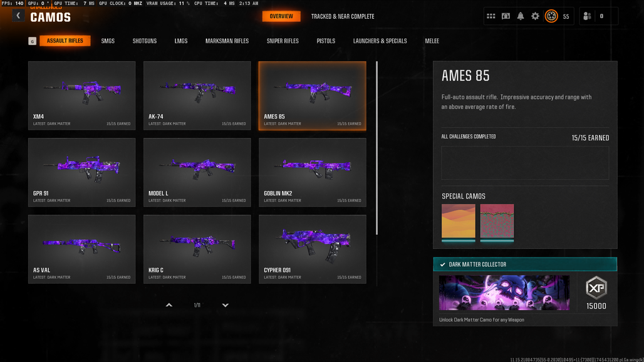This screenshot has height=362, width=644.
Task: Click the 15/15 Earned challenge count
Action: (590, 138)
